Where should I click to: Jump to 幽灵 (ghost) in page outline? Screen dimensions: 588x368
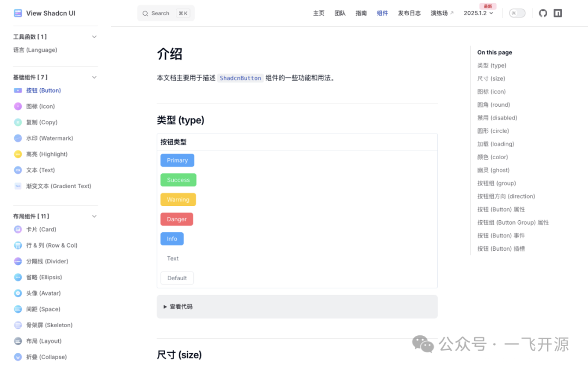(x=493, y=170)
